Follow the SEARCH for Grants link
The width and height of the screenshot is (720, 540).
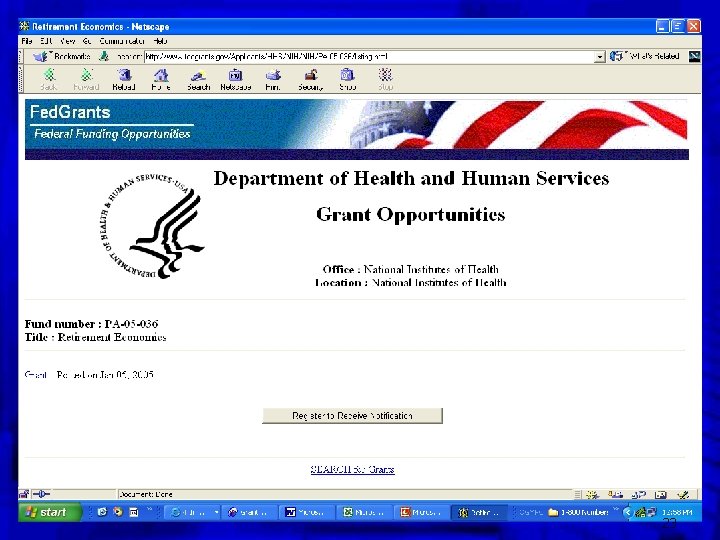352,469
